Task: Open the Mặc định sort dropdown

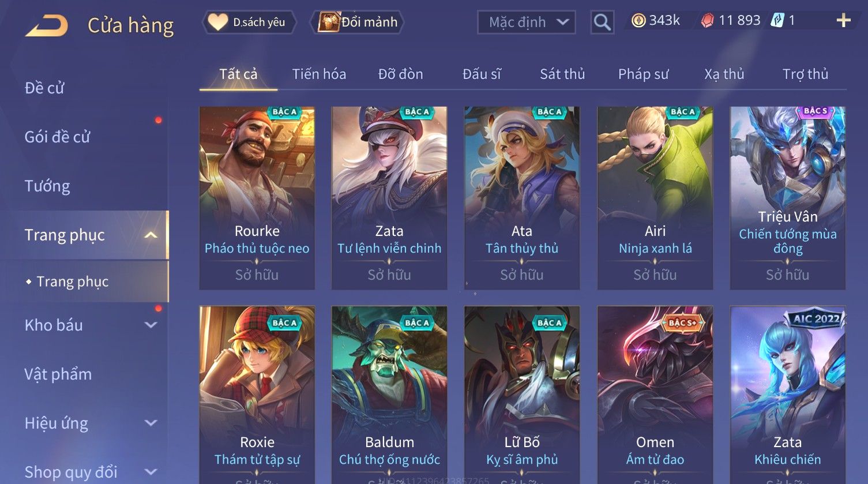Action: point(526,22)
